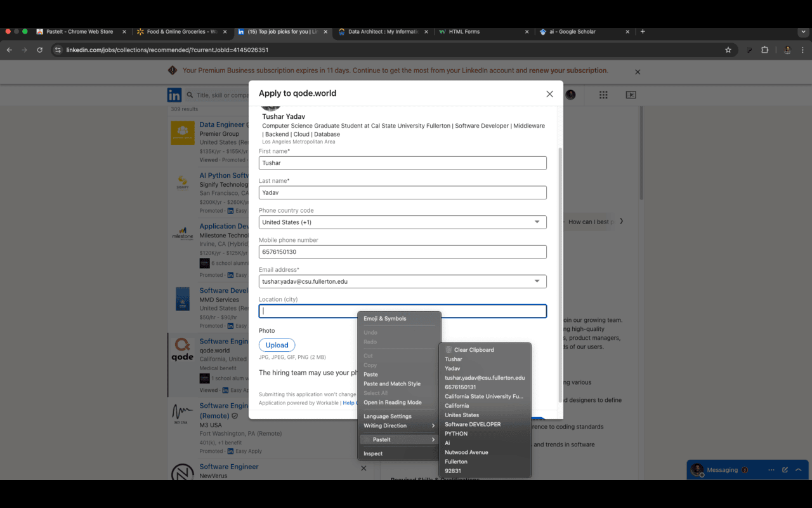This screenshot has height=508, width=812.
Task: Click Clear Clipboard in PasteIt submenu
Action: coord(473,350)
